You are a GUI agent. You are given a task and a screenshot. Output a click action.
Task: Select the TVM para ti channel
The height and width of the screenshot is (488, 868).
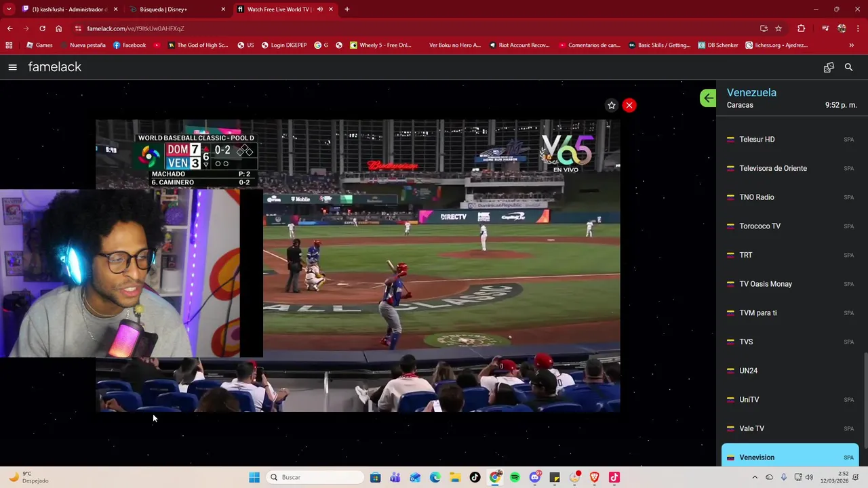790,313
